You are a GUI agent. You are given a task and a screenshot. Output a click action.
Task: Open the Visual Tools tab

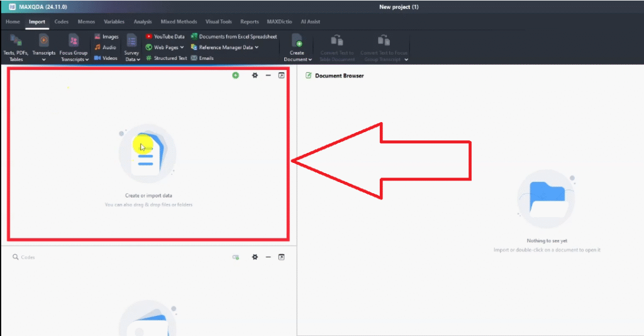pyautogui.click(x=218, y=21)
